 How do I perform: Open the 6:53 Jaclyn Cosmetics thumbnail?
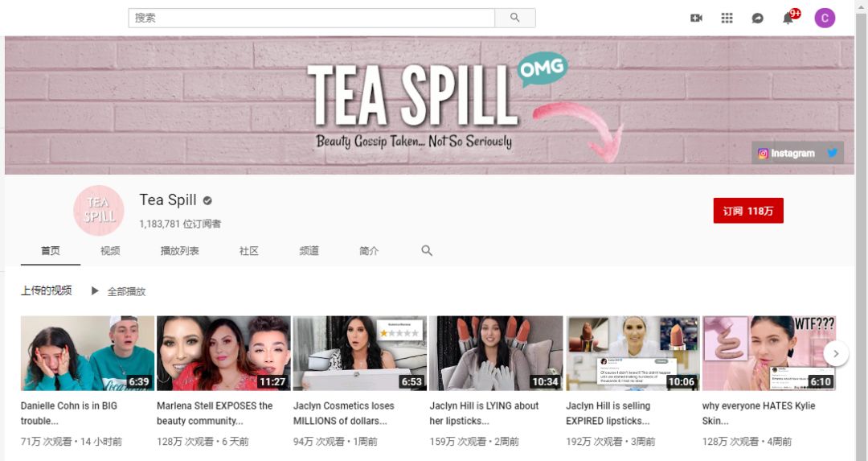point(360,353)
